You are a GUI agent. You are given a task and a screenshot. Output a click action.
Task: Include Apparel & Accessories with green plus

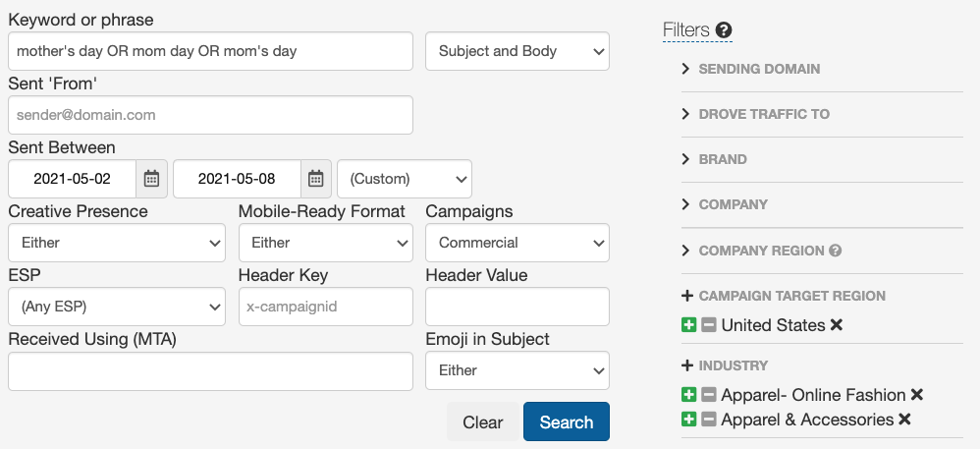688,420
